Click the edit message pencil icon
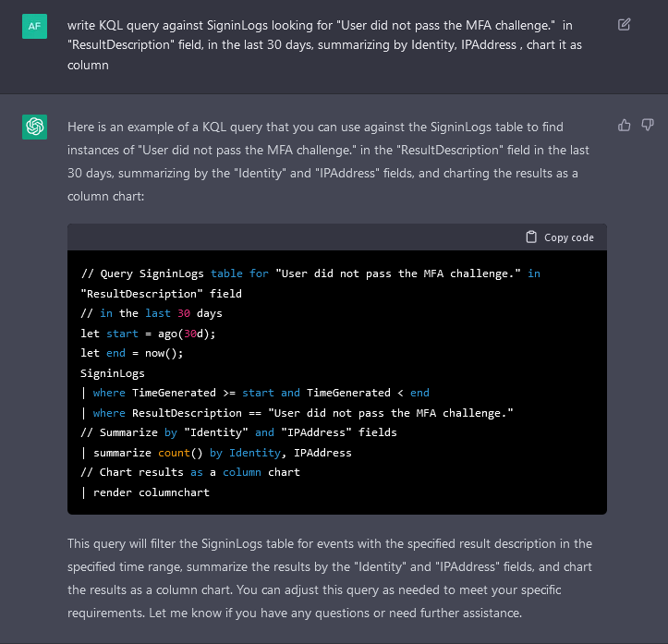The height and width of the screenshot is (644, 668). (625, 24)
